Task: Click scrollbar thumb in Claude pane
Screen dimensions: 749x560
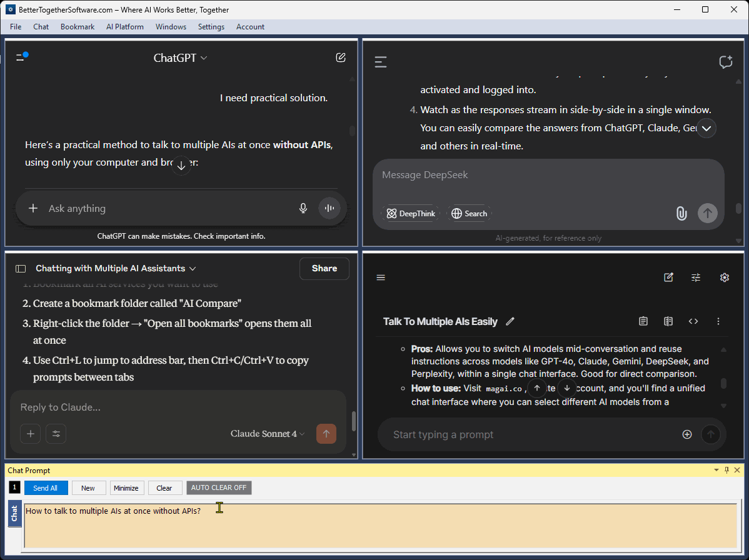Action: click(354, 421)
